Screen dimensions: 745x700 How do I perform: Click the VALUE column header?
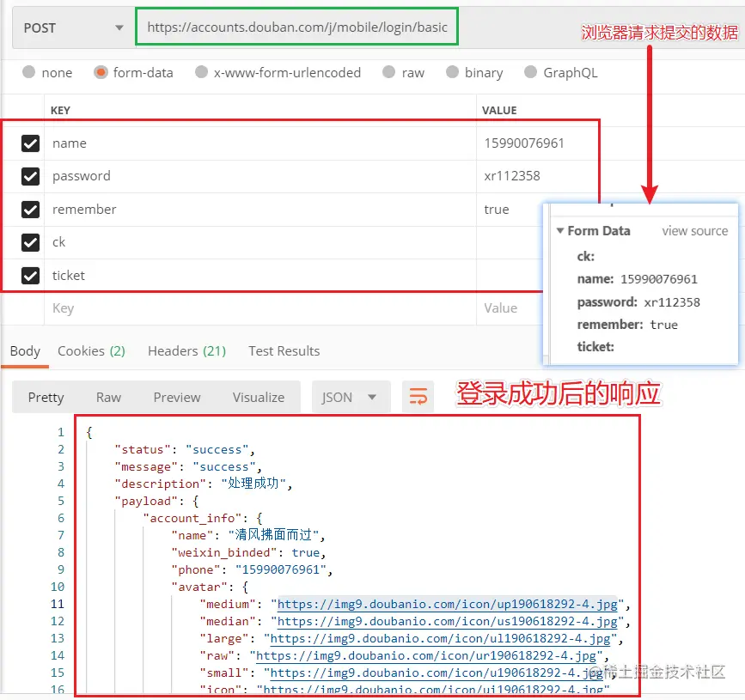click(499, 110)
